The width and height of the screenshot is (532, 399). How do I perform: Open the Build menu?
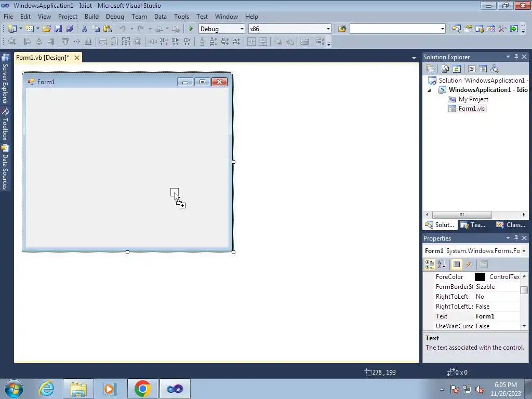pos(91,16)
